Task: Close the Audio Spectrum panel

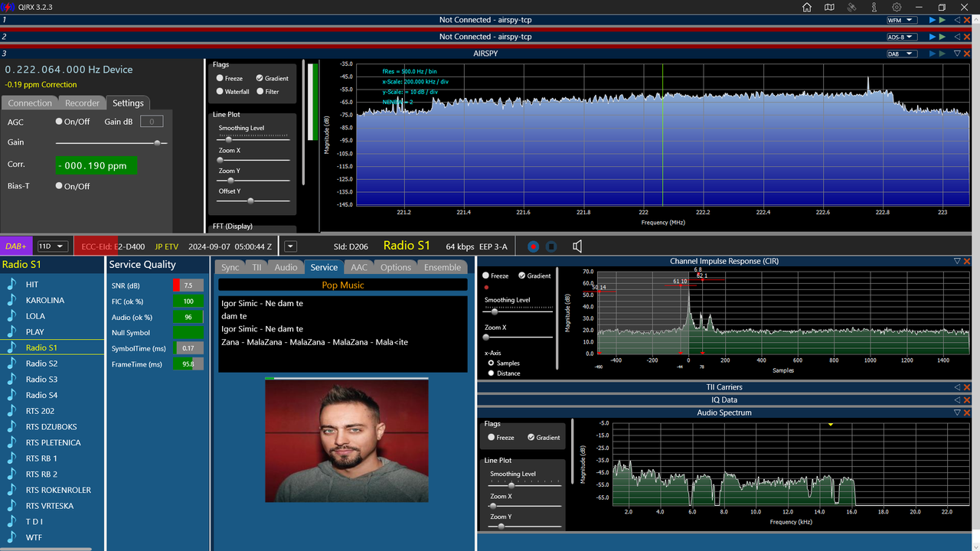Action: pos(967,412)
